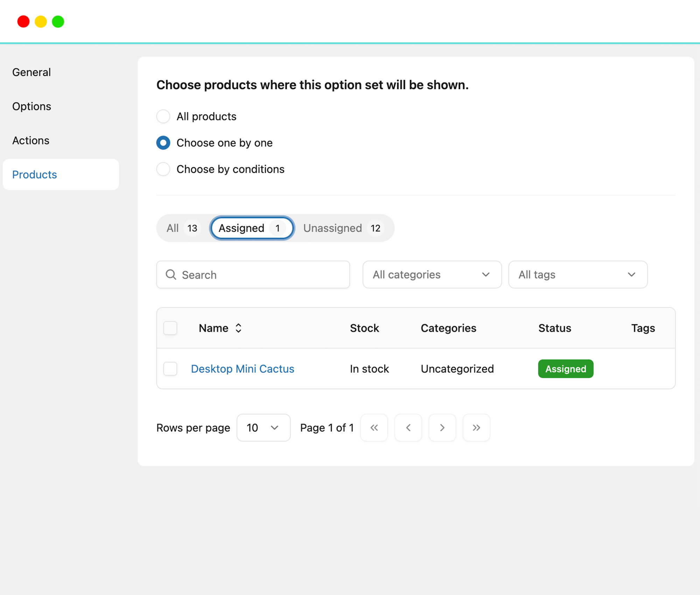Click the Assigned status badge
The height and width of the screenshot is (595, 700).
[x=565, y=369]
